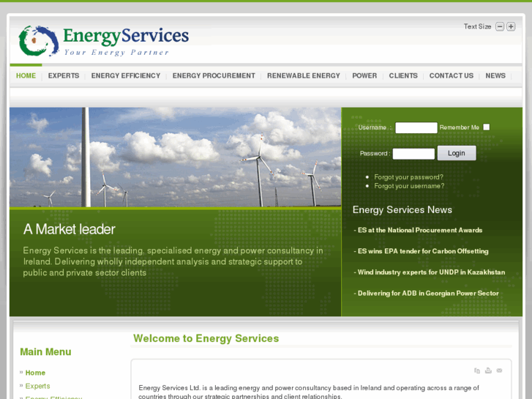Go to the CONTACT US page

(452, 75)
